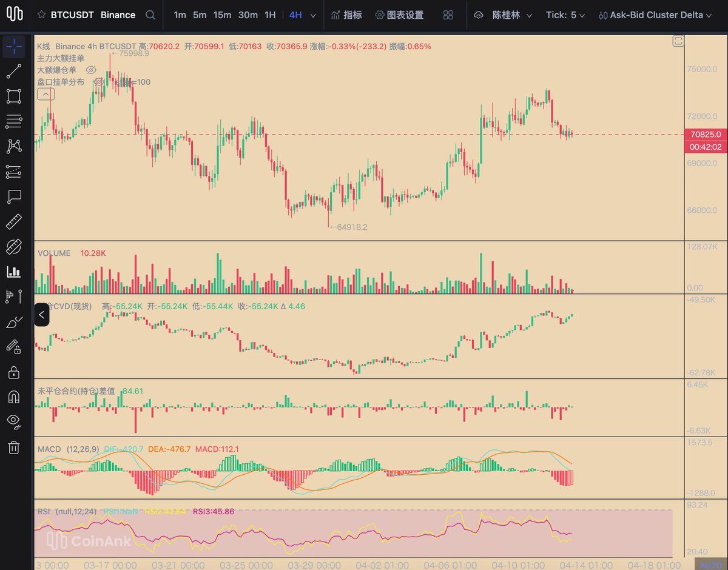This screenshot has width=728, height=570.
Task: Delete all drawings with trash icon
Action: point(13,448)
